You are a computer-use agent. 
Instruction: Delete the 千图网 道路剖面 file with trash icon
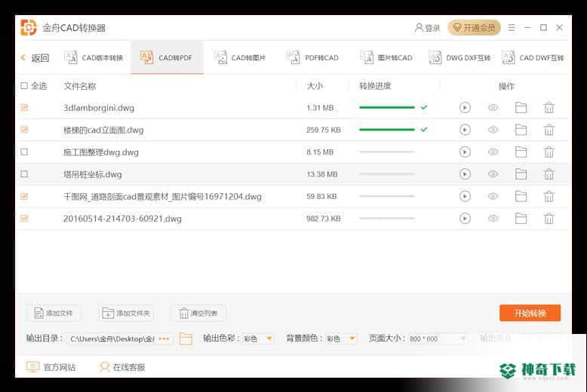[x=549, y=196]
